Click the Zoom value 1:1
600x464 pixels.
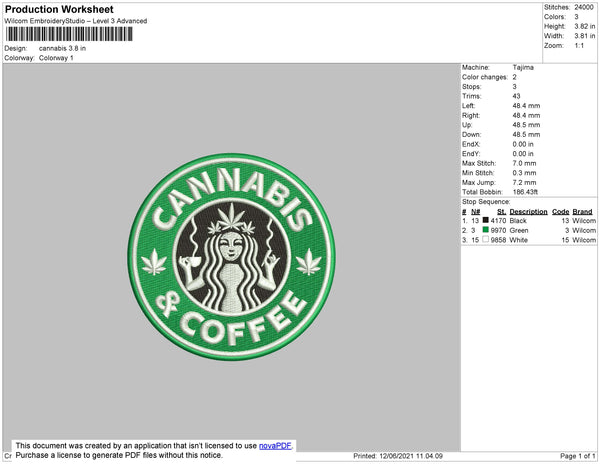pos(579,46)
